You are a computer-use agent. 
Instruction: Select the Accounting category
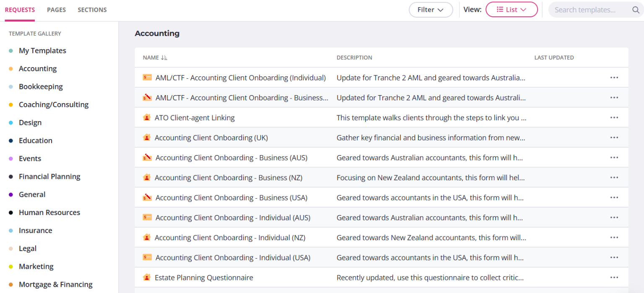pos(38,69)
